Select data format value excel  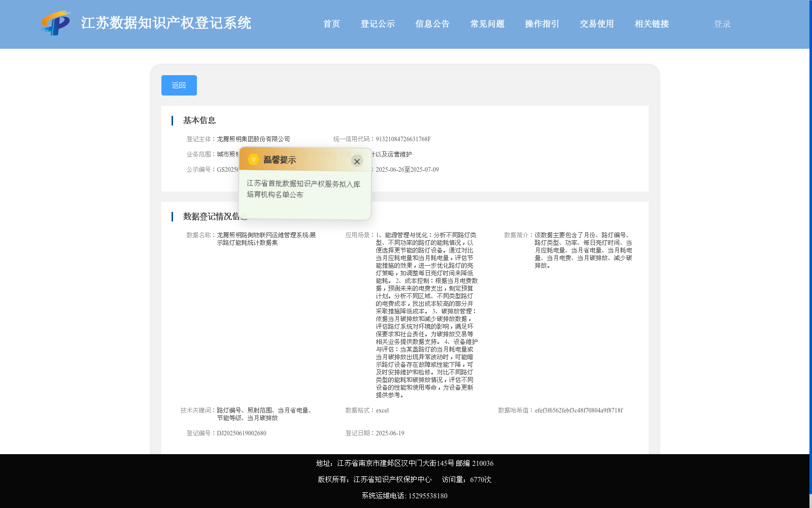click(382, 410)
